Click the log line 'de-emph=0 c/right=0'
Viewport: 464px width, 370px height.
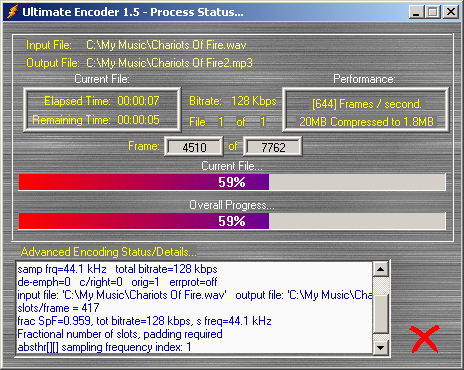click(x=117, y=282)
